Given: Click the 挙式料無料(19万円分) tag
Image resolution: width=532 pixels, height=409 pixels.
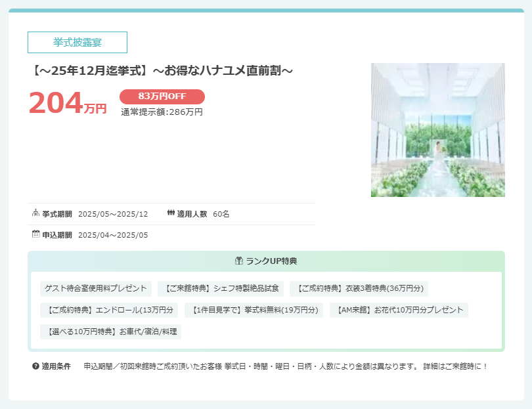Looking at the screenshot, I should pyautogui.click(x=254, y=310).
